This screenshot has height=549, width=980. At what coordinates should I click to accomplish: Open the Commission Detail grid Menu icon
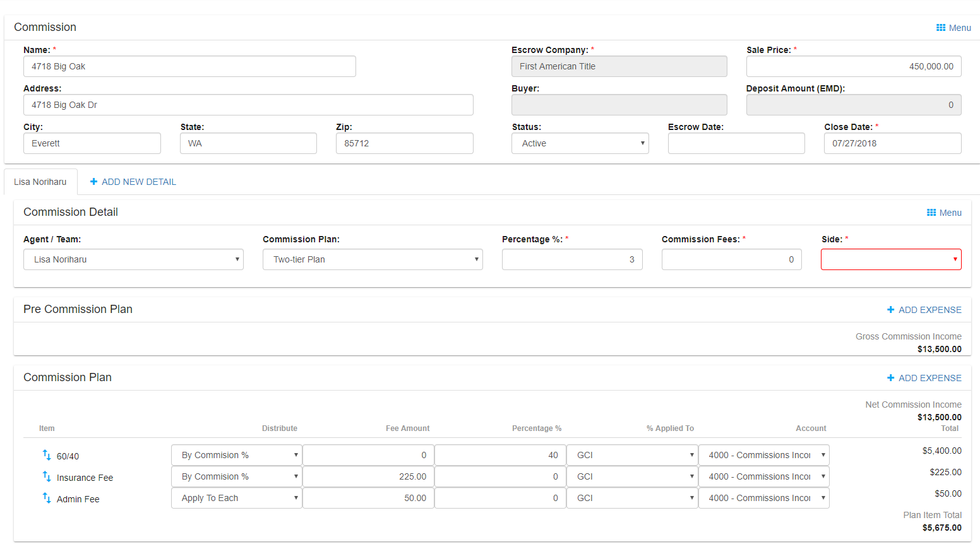point(931,213)
